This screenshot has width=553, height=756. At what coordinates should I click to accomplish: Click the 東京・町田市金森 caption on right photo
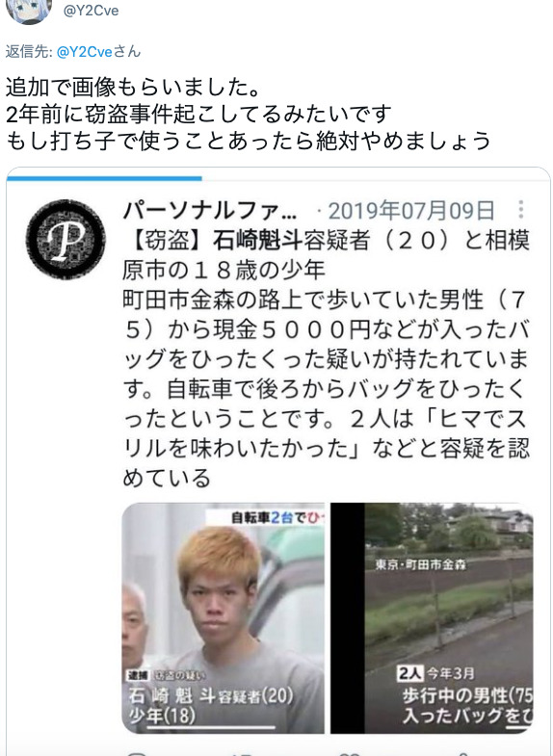(x=421, y=564)
